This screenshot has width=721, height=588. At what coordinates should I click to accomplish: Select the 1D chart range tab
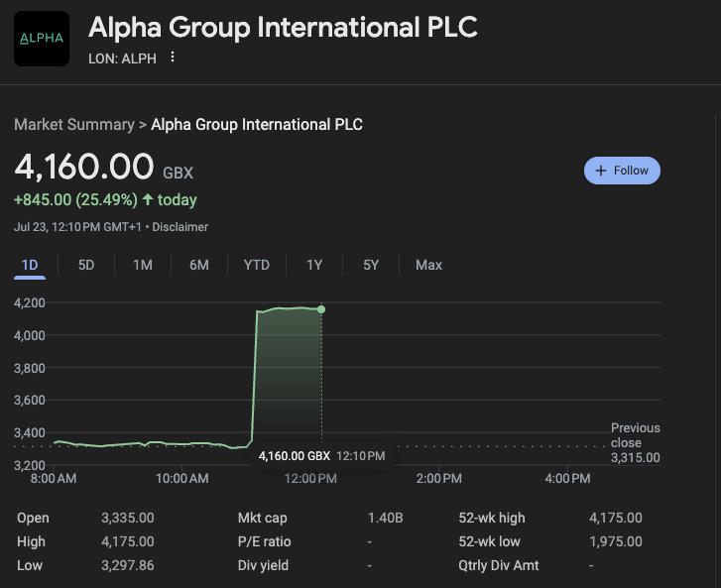30,266
